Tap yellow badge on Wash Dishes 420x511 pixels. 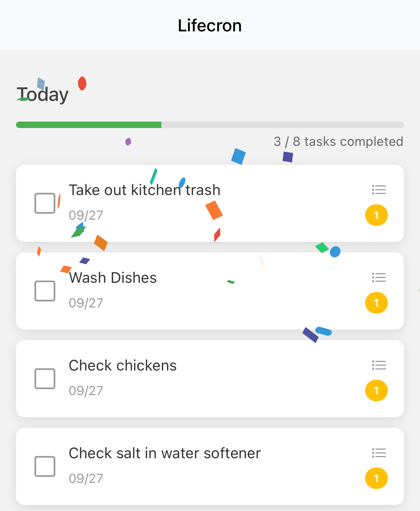(x=376, y=303)
